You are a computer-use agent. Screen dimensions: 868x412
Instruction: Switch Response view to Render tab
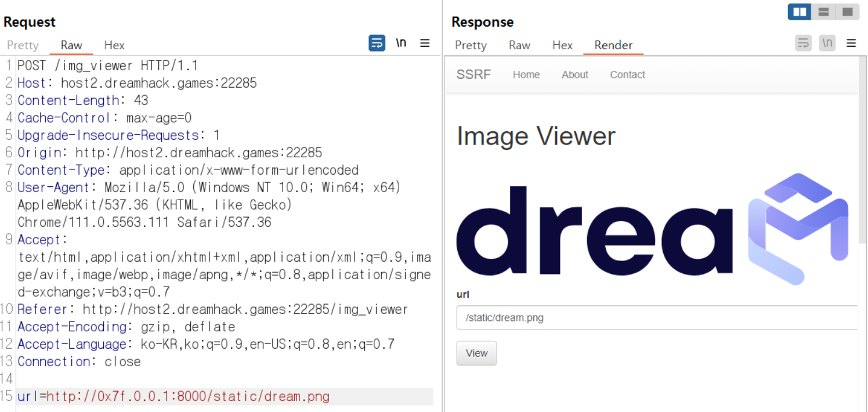(x=613, y=45)
